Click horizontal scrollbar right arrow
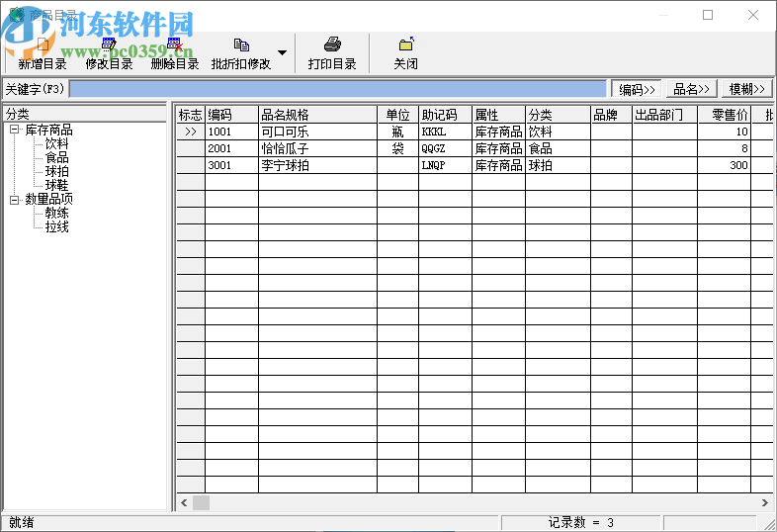 (x=764, y=502)
